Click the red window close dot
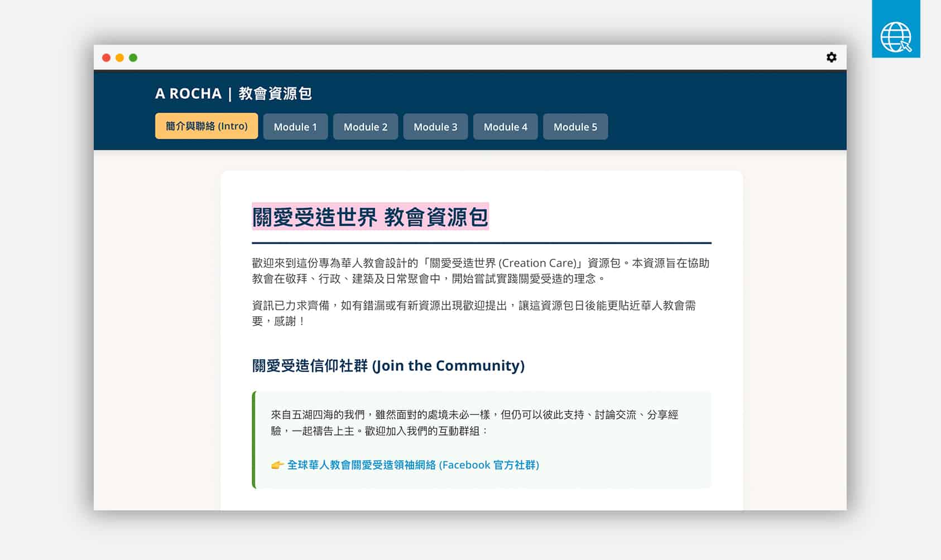 [x=106, y=57]
